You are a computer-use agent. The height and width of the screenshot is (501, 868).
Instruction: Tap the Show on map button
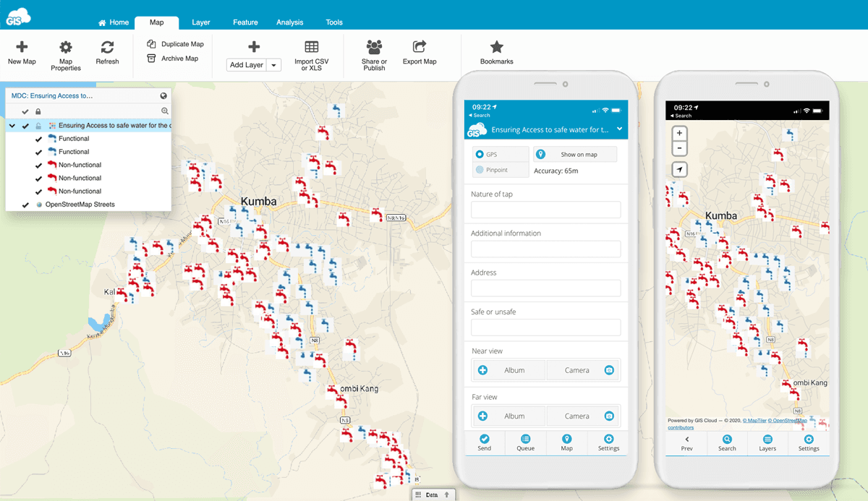click(575, 155)
